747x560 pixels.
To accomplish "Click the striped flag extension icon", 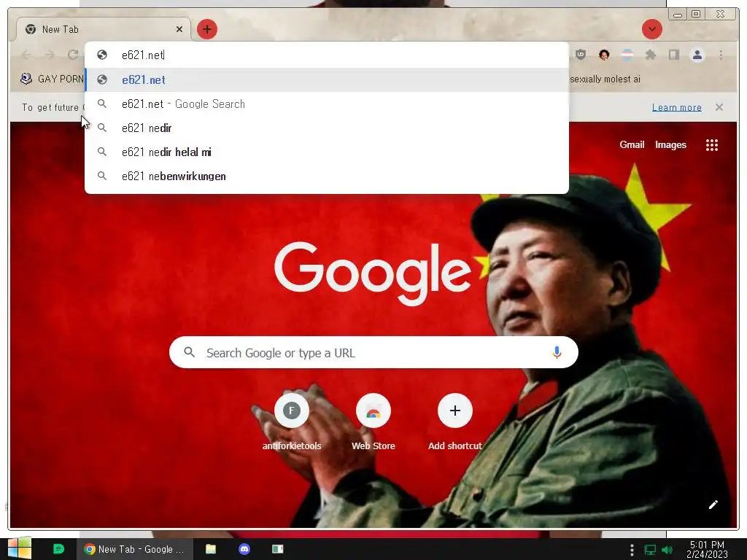I will pyautogui.click(x=627, y=55).
